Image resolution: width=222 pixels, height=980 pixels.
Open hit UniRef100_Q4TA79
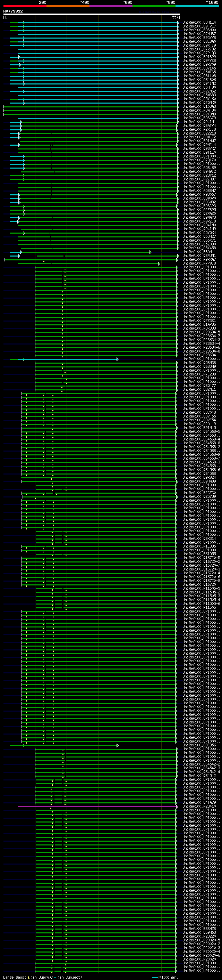coord(199,802)
